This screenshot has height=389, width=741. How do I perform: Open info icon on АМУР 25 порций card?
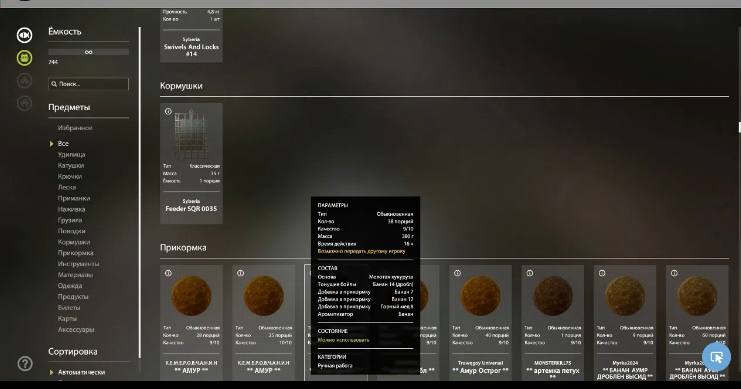[x=241, y=273]
